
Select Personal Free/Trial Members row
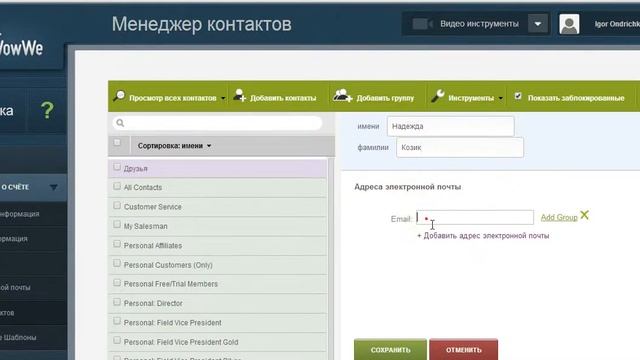coord(218,284)
